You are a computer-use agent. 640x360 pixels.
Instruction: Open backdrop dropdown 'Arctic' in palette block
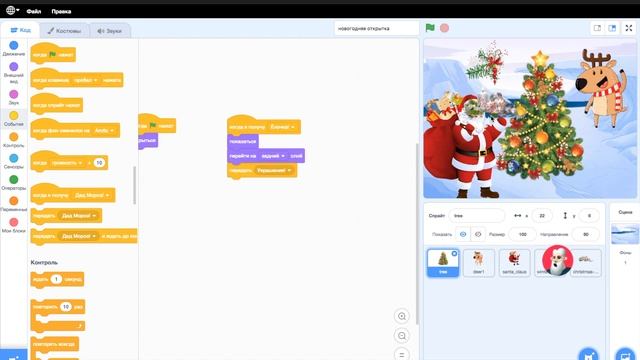coord(104,131)
